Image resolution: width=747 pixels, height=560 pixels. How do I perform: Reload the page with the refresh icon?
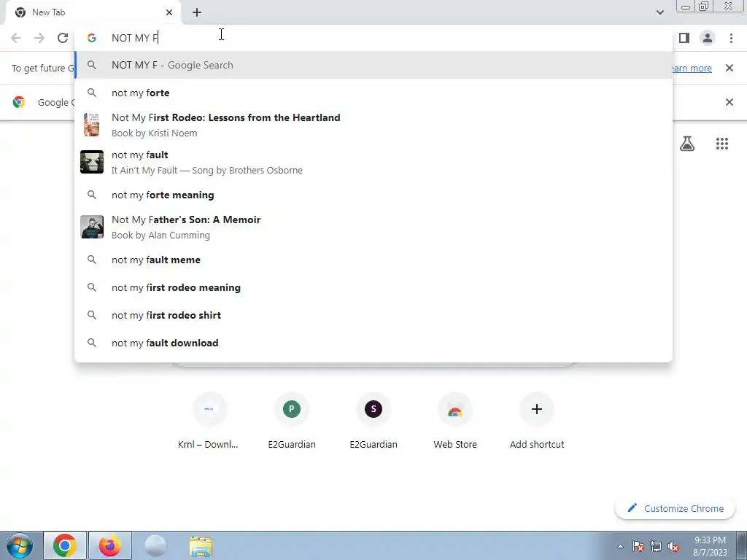tap(63, 38)
